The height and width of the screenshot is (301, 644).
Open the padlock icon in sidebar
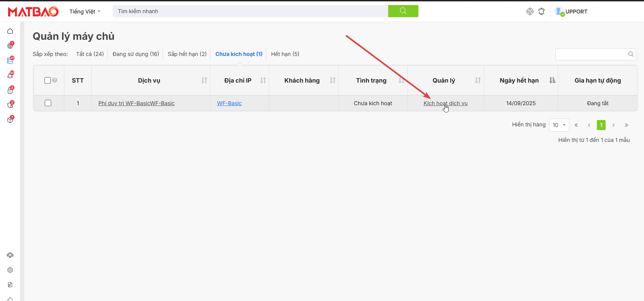10,90
